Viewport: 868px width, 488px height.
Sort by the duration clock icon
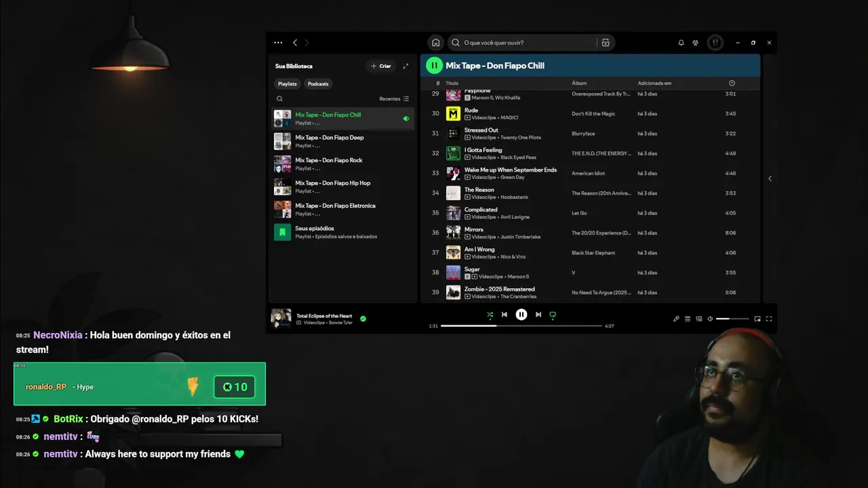click(732, 83)
